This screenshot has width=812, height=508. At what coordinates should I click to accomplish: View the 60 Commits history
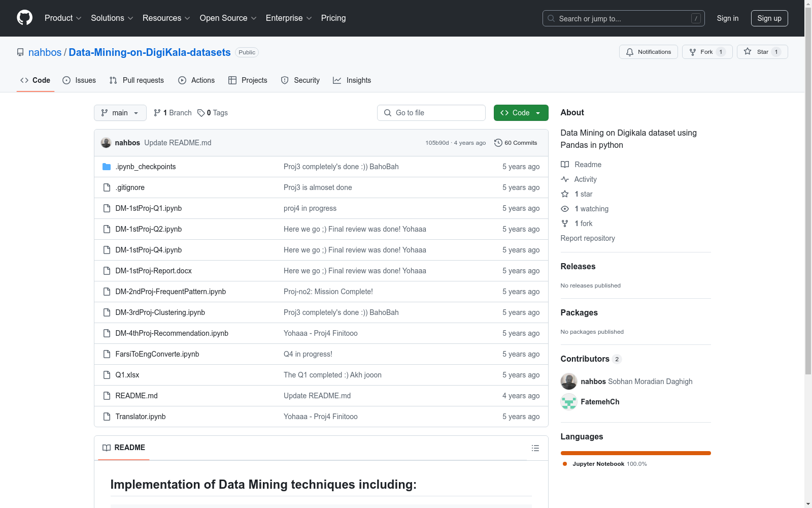coord(516,143)
